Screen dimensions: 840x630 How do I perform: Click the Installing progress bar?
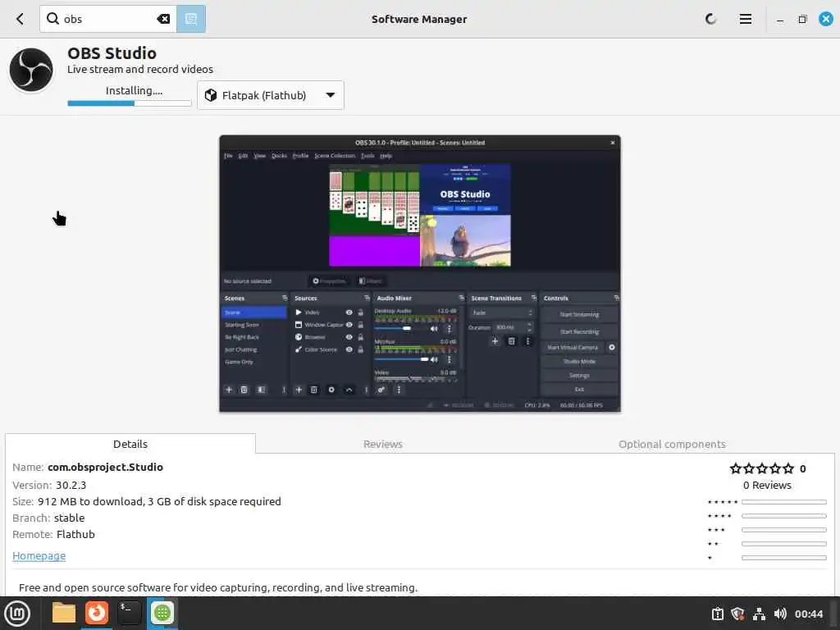129,103
